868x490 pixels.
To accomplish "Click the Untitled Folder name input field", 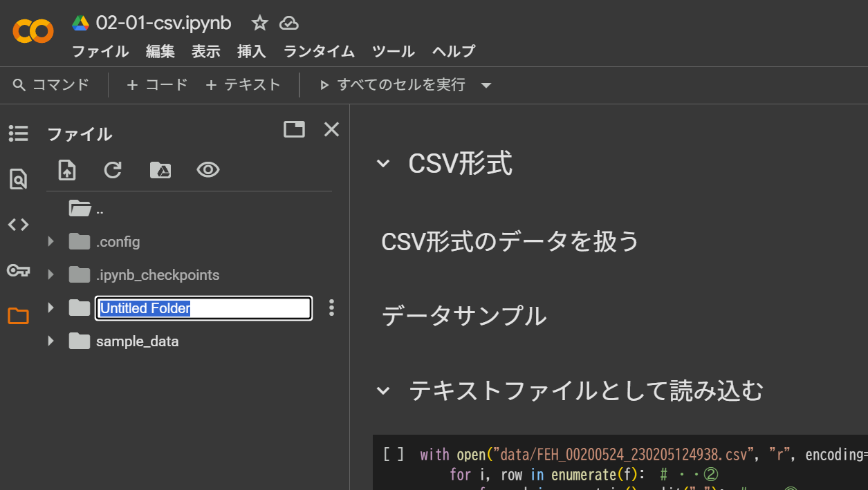I will pyautogui.click(x=203, y=308).
